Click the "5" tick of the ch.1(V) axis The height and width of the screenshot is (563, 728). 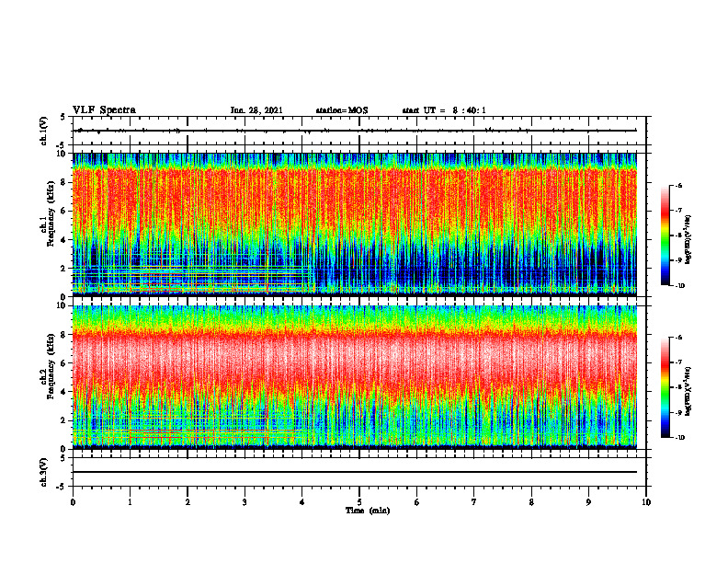click(63, 117)
